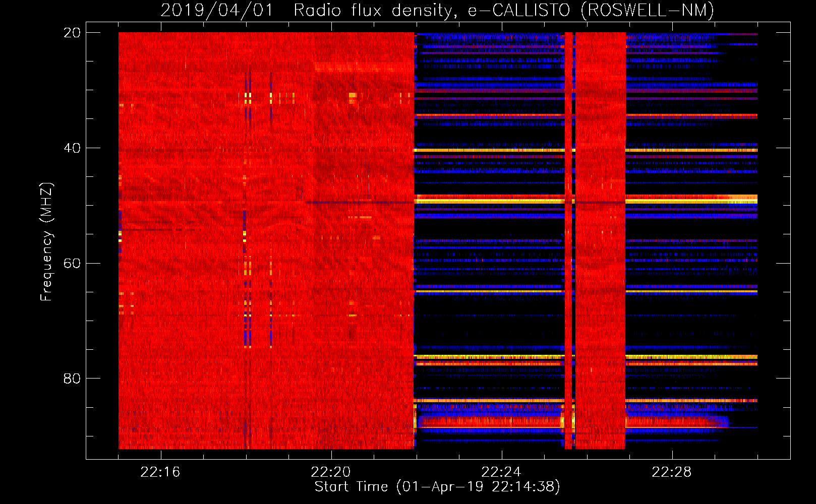This screenshot has height=504, width=816.
Task: Click the time tick label '22:16'
Action: coord(160,472)
